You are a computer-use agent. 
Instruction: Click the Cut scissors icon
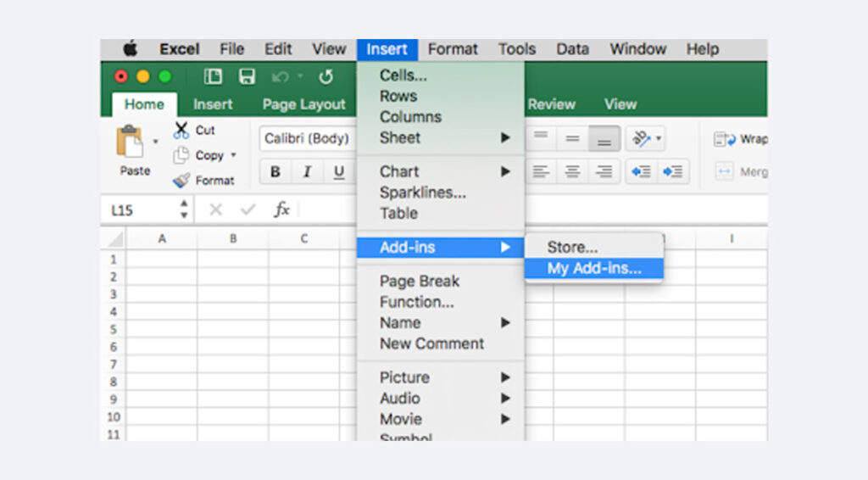coord(181,130)
